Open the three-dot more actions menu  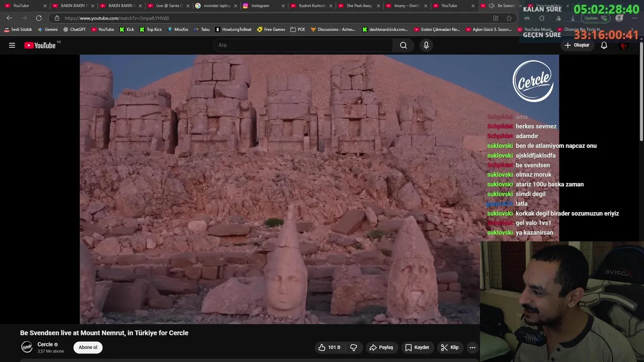(472, 347)
